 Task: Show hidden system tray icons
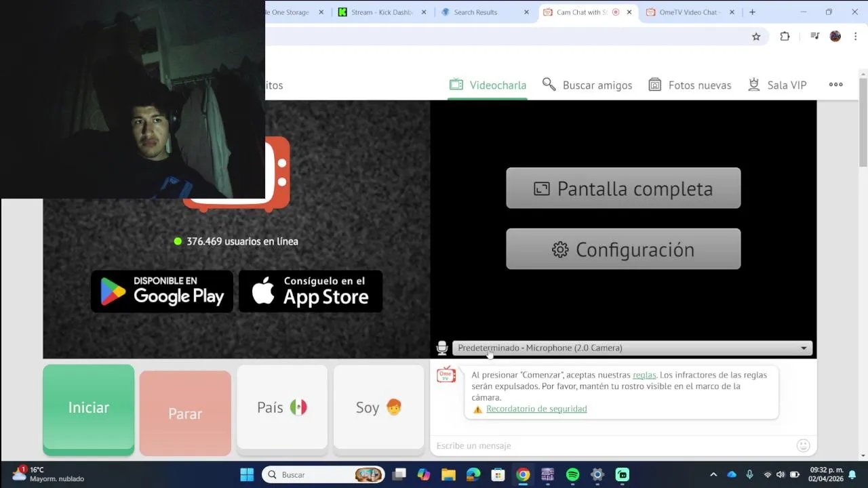coord(713,474)
